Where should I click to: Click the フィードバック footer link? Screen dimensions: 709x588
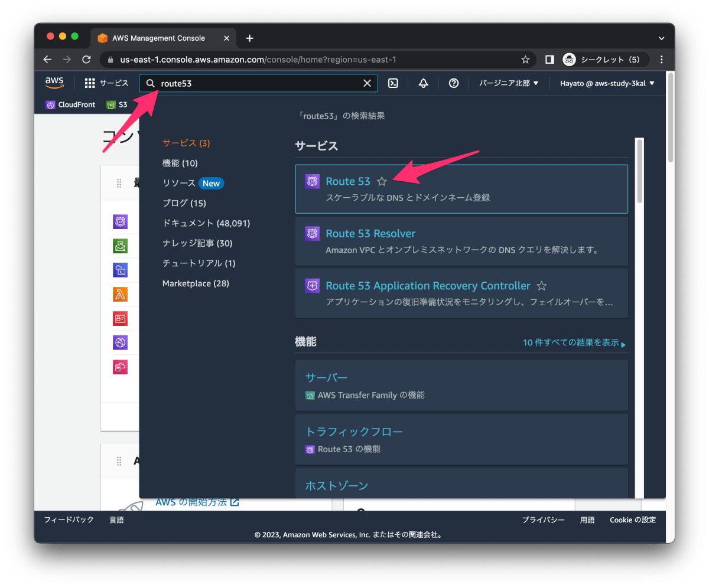(x=69, y=520)
